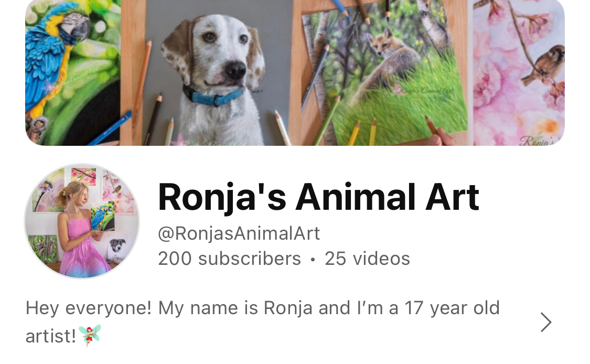Screen dimensions: 590x364
Task: Select the @RonjasAnimalArt handle
Action: [239, 233]
